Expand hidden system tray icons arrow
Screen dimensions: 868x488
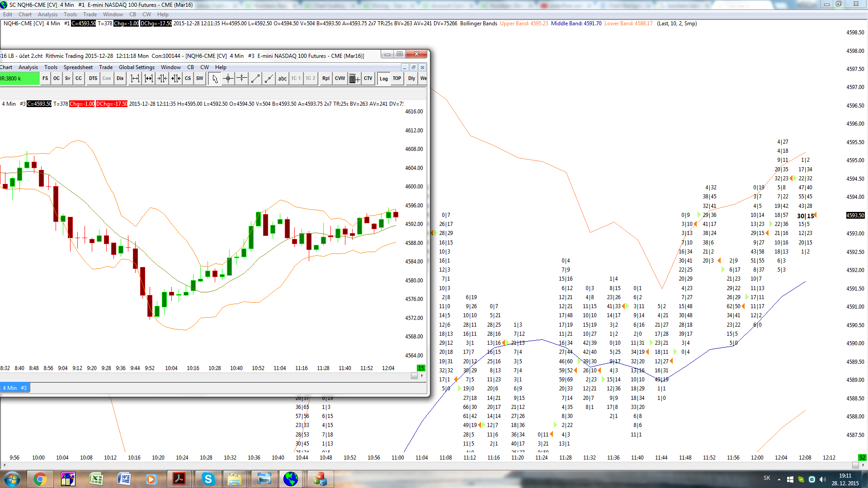[779, 479]
